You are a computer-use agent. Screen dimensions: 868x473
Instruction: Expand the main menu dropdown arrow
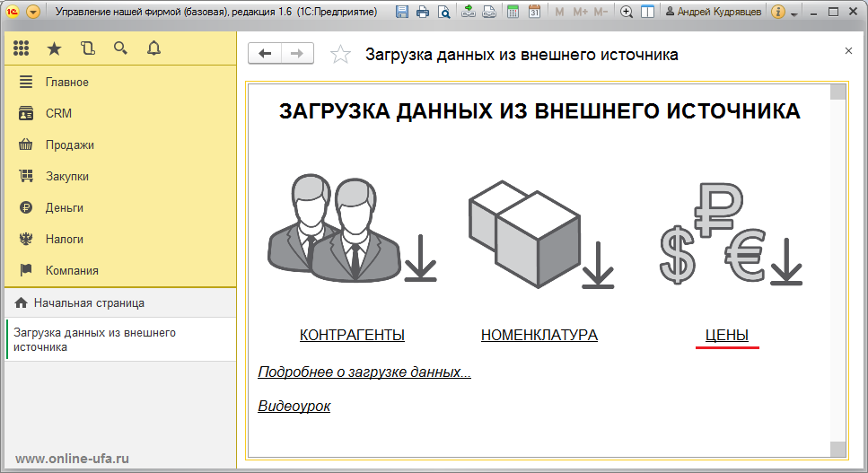(x=33, y=12)
